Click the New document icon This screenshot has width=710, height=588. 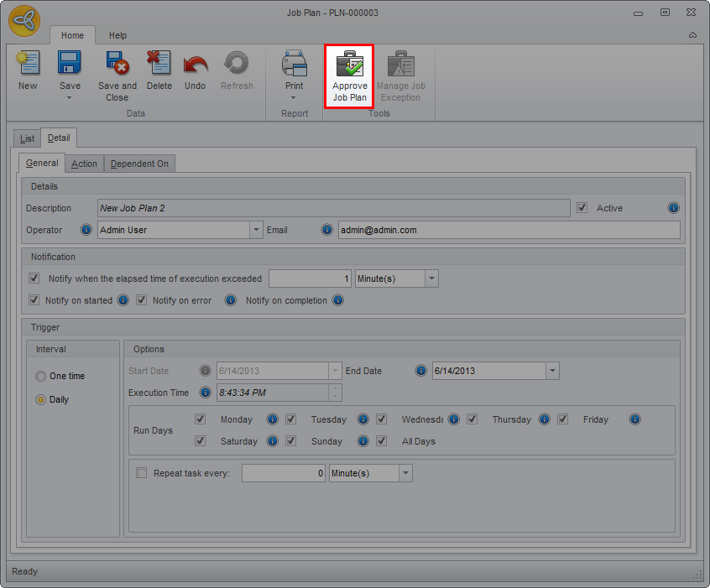click(28, 62)
